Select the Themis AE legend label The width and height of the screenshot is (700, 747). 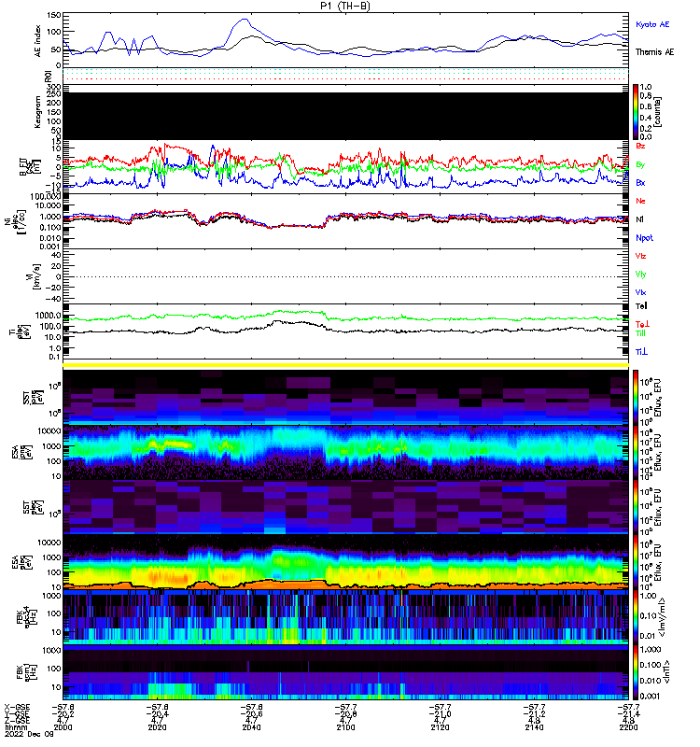[655, 52]
